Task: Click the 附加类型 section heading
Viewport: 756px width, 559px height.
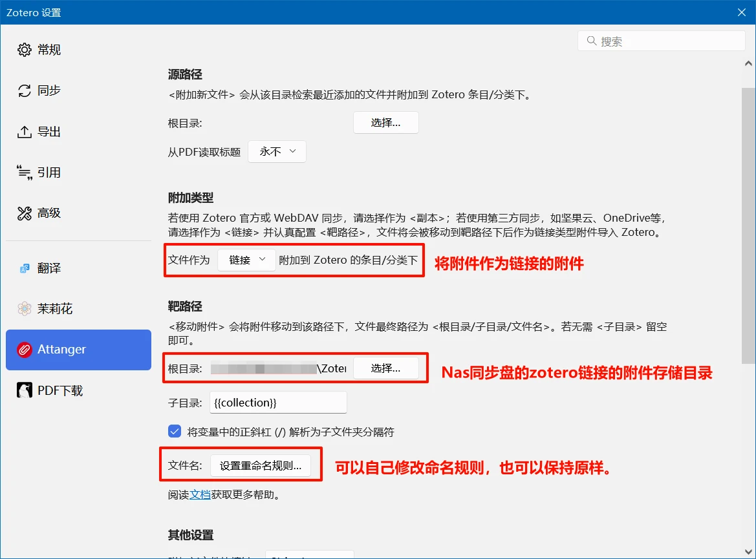Action: 191,198
